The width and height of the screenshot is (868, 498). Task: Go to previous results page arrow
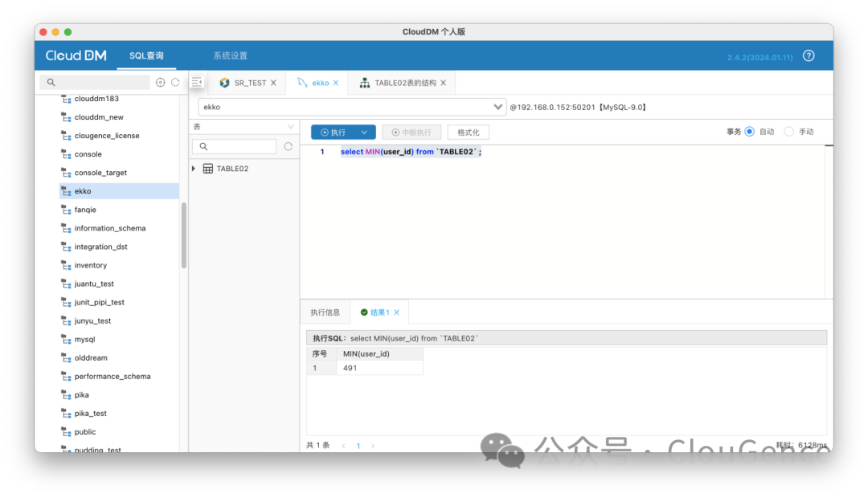tap(344, 446)
